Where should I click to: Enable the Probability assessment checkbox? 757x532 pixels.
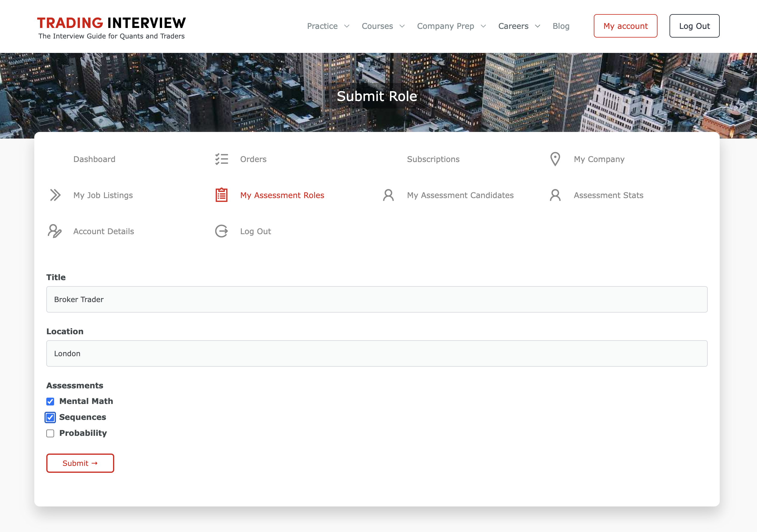[50, 433]
